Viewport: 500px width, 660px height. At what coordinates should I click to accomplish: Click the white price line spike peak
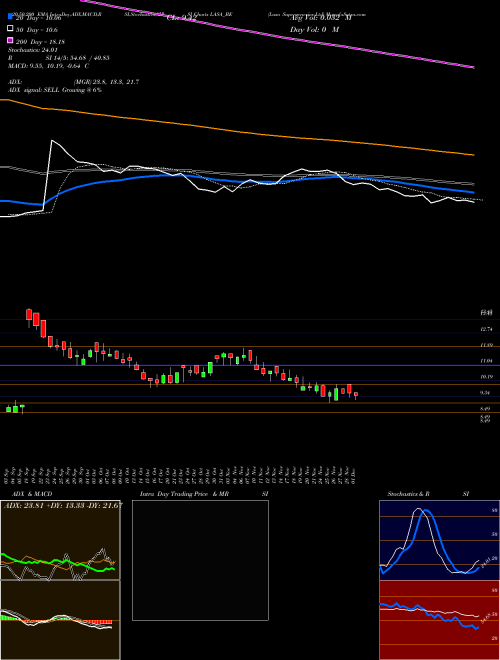[x=52, y=141]
